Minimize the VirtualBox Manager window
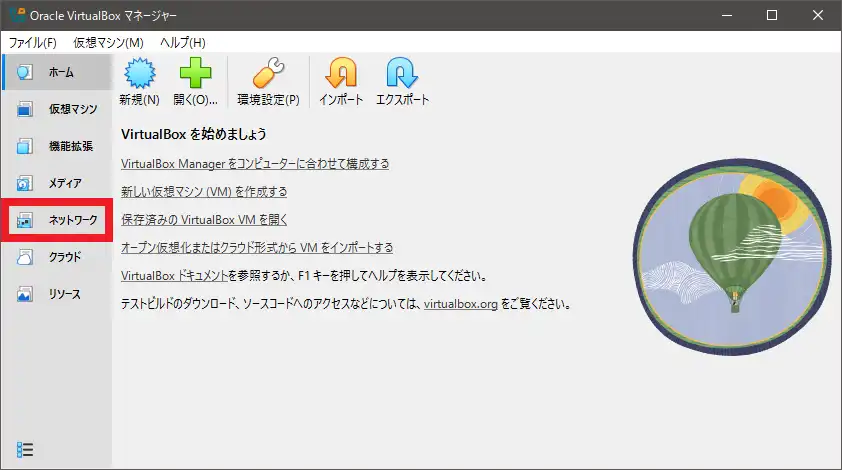842x470 pixels. [x=727, y=15]
